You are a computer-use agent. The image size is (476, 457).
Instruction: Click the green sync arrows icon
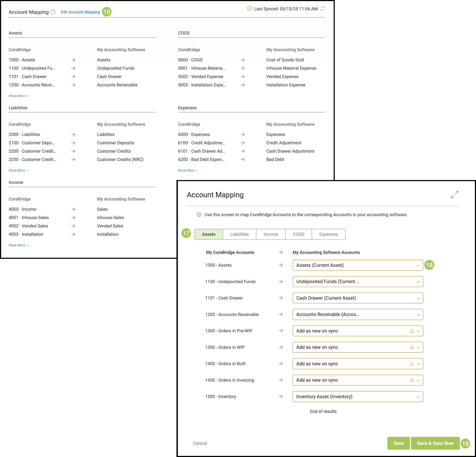click(x=323, y=9)
